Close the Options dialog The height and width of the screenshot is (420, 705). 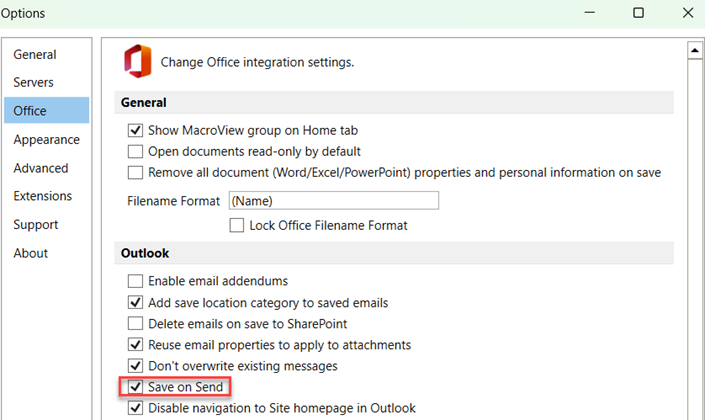pos(685,14)
